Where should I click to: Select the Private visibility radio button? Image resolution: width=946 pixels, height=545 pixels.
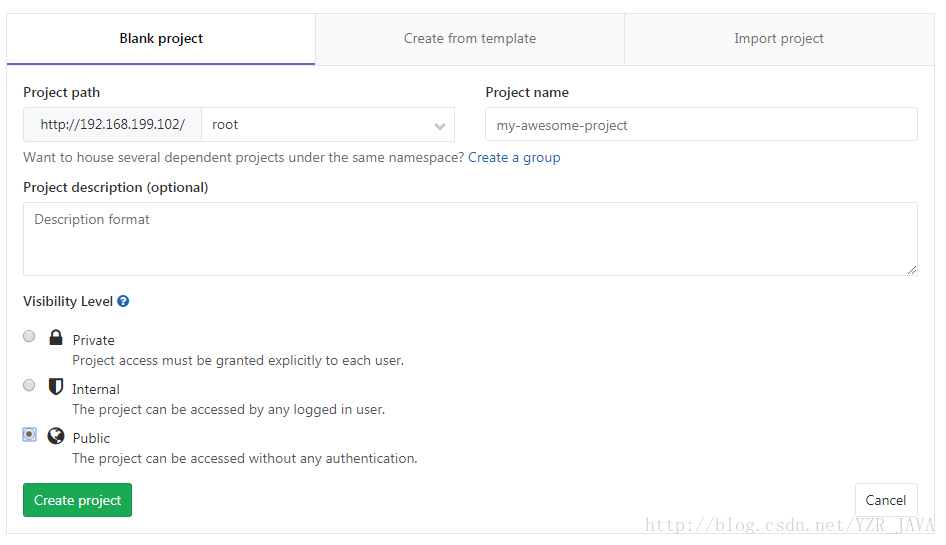tap(29, 336)
